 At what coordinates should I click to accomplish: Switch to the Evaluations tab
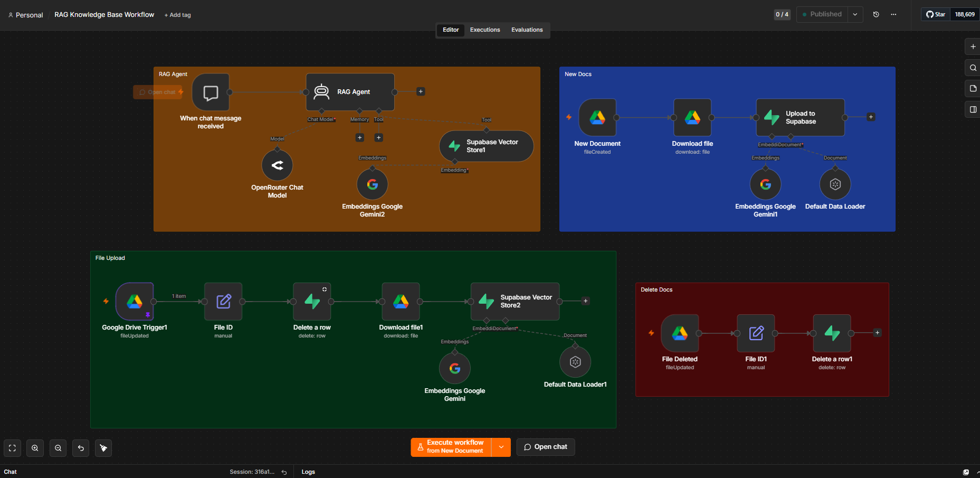coord(527,30)
